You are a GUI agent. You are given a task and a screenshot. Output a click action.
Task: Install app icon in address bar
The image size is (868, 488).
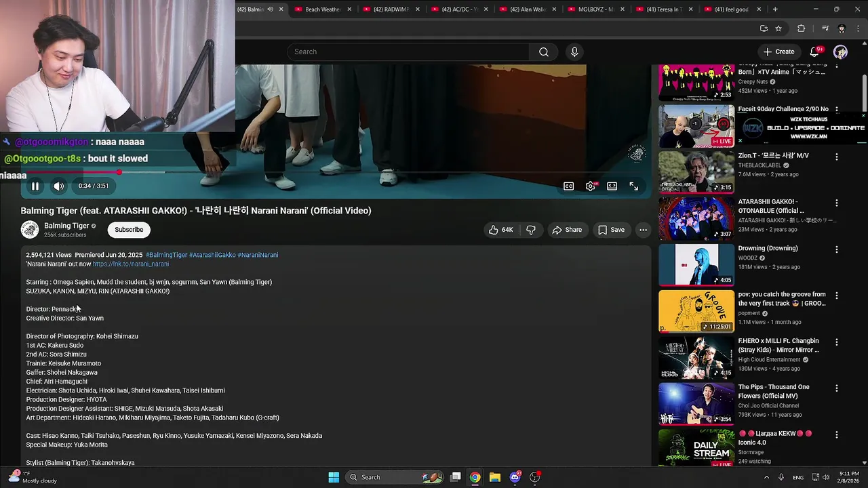tap(764, 28)
